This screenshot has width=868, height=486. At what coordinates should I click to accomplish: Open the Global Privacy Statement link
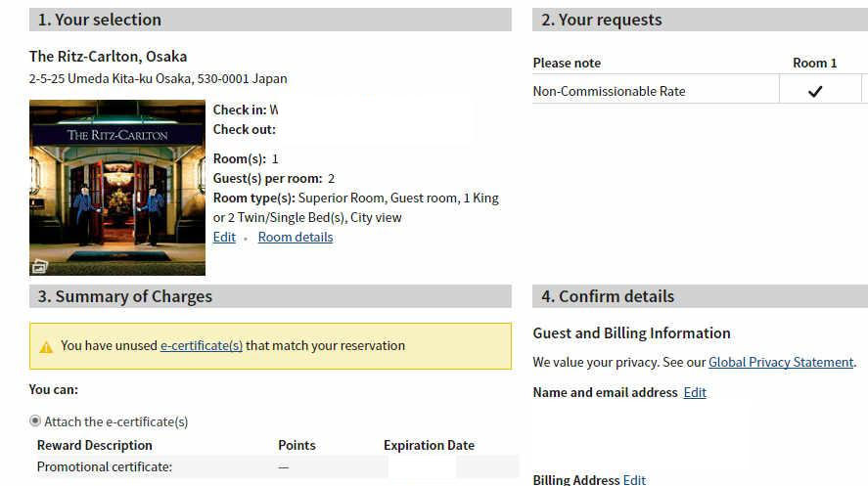(781, 362)
